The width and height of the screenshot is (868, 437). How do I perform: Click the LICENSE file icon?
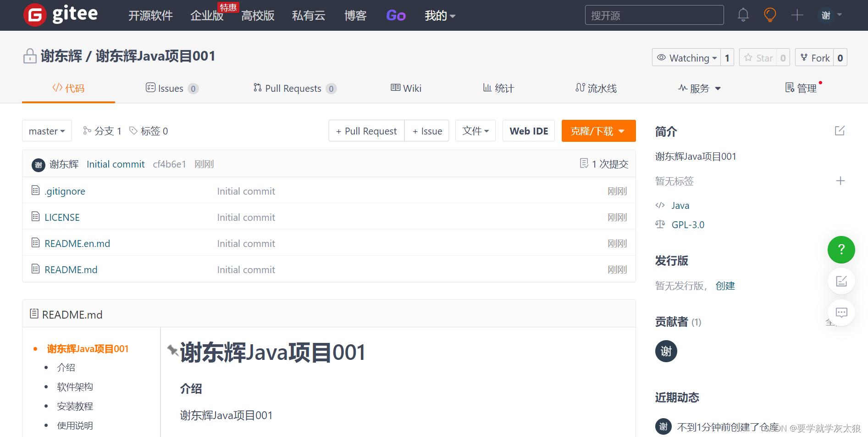(35, 216)
